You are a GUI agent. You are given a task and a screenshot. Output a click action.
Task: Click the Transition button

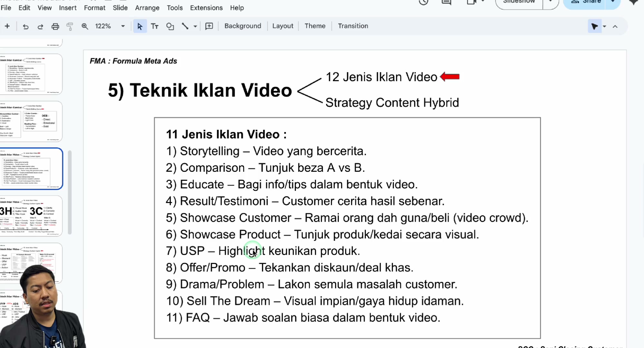353,26
